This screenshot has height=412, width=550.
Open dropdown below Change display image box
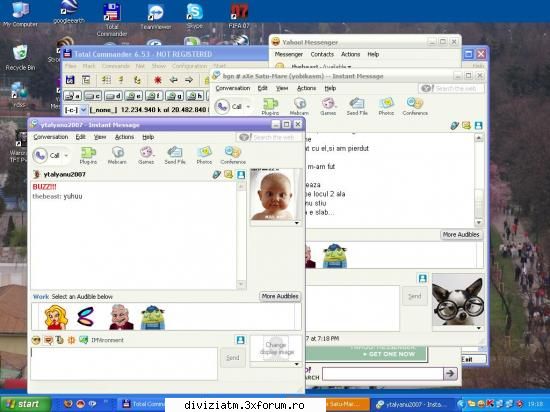[x=297, y=364]
